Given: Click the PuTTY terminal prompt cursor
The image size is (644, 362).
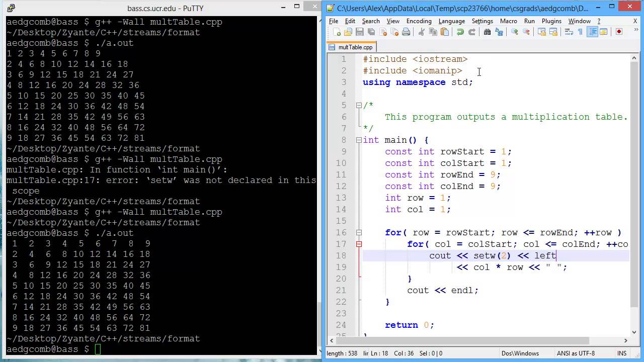Looking at the screenshot, I should click(97, 349).
